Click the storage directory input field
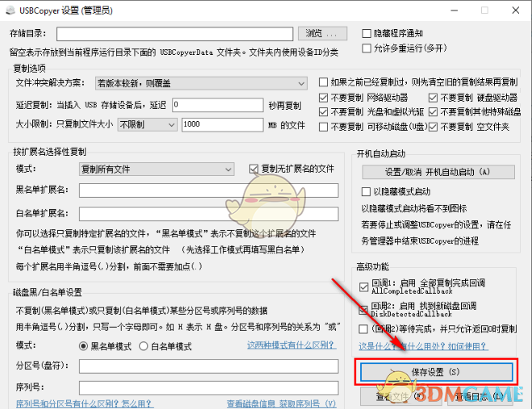This screenshot has width=532, height=409. click(174, 34)
